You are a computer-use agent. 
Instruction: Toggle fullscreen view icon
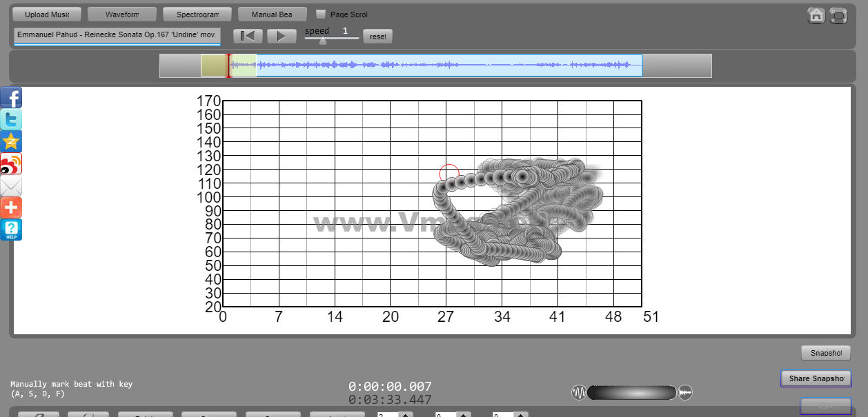pyautogui.click(x=838, y=15)
